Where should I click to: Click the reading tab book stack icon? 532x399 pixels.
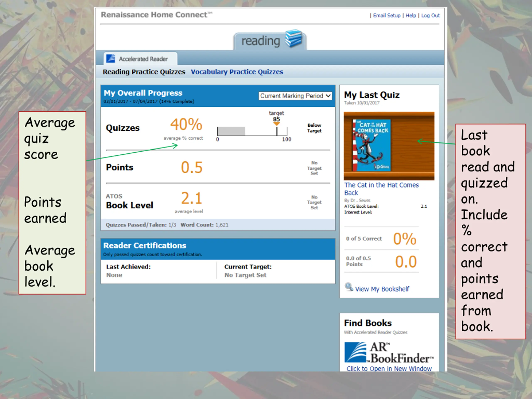(293, 38)
